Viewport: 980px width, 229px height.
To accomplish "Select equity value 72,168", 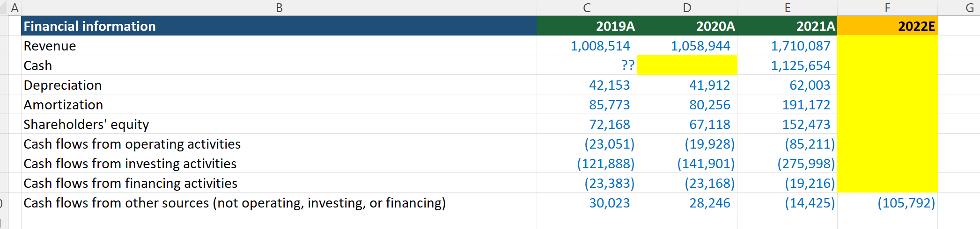I will [587, 124].
